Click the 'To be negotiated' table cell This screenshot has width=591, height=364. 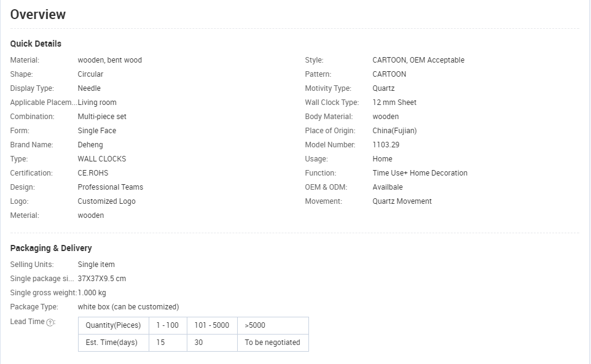pos(273,343)
